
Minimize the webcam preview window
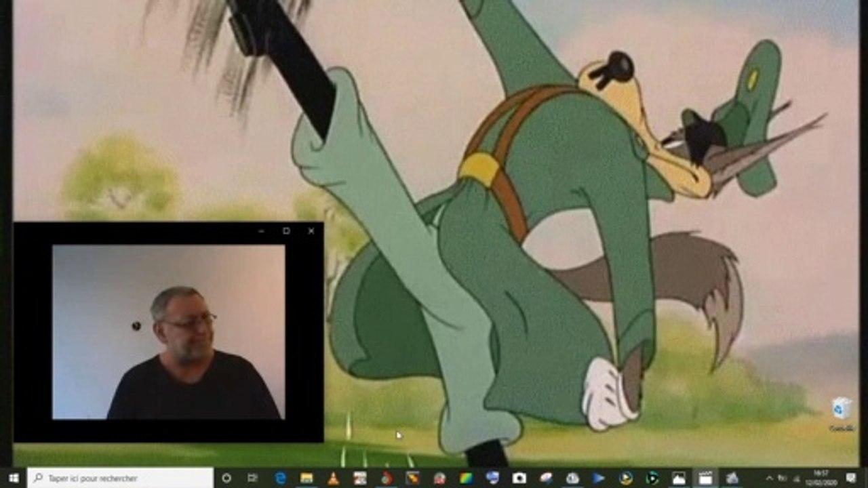(261, 231)
